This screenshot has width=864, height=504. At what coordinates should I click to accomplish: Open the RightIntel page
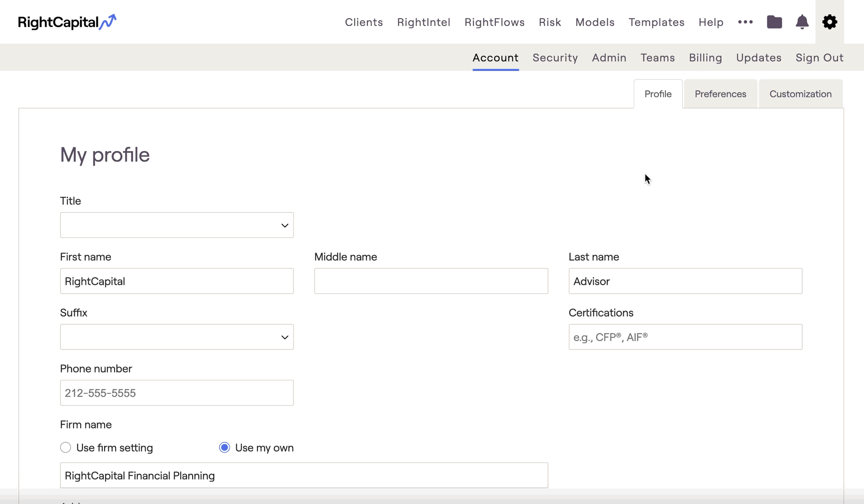click(x=423, y=22)
